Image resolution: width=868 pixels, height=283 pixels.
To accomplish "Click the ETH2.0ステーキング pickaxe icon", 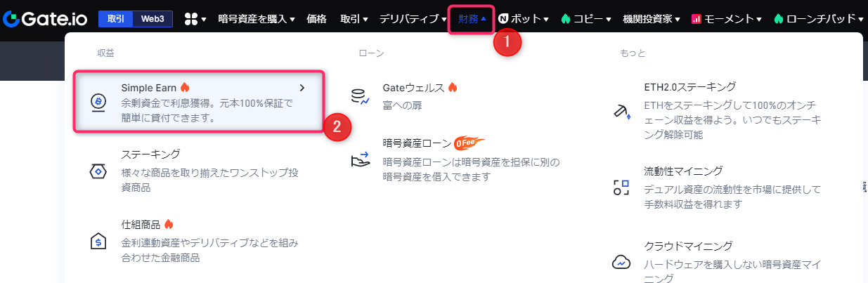I will coord(621,112).
